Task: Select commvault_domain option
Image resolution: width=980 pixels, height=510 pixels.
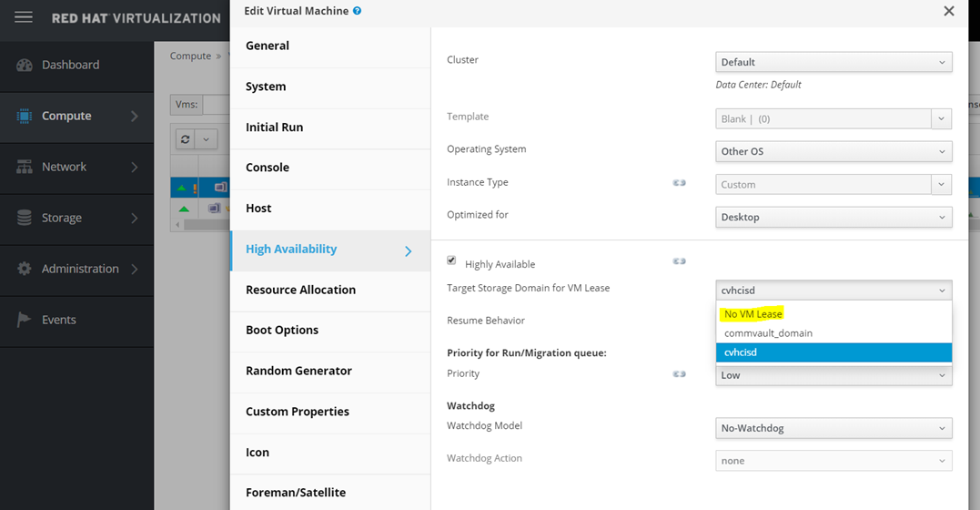Action: coord(834,333)
